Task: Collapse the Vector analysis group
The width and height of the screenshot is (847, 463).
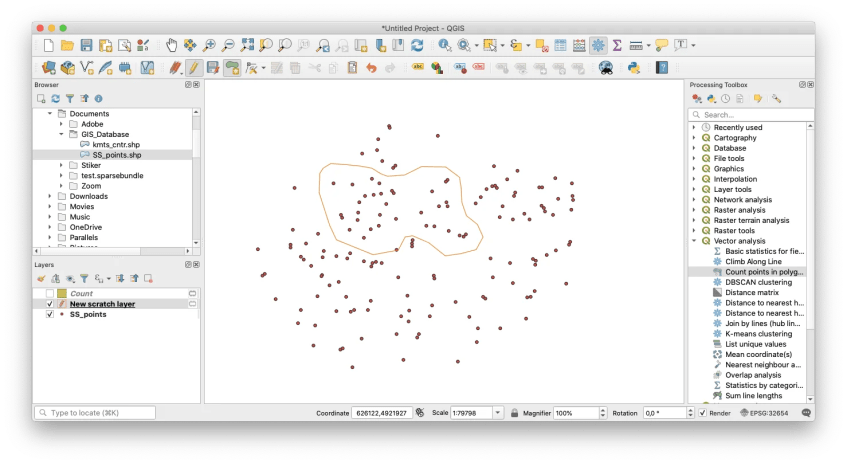Action: coord(694,241)
